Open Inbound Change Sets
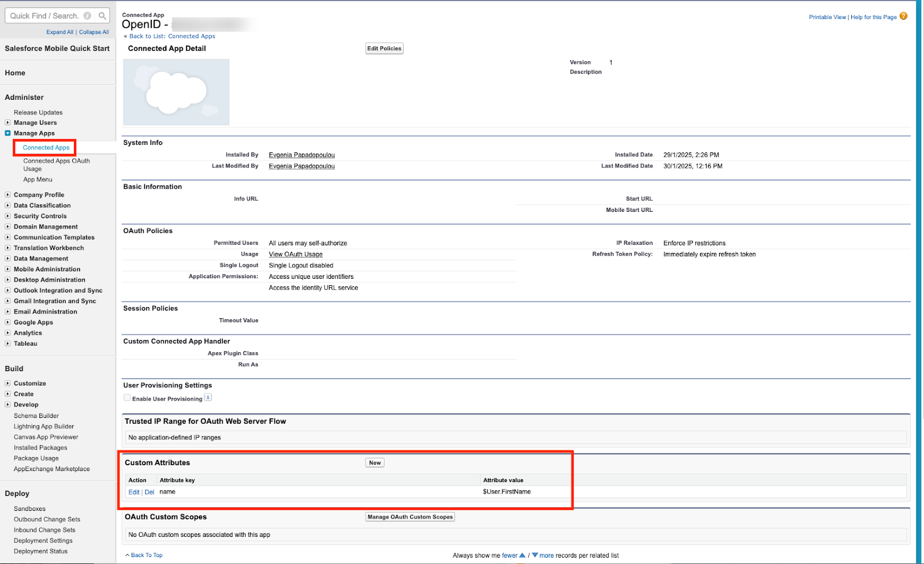The height and width of the screenshot is (564, 924). tap(44, 530)
